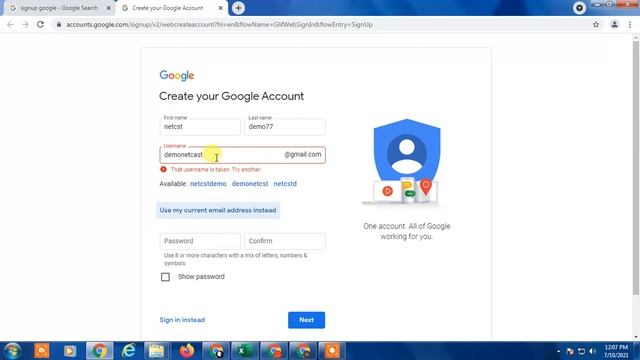Reload the page with refresh icon

click(x=40, y=24)
